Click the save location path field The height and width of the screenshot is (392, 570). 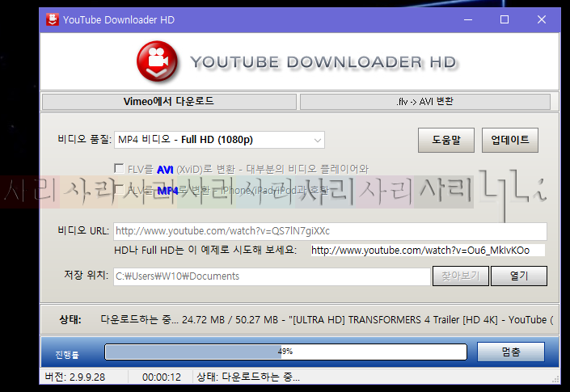tap(272, 276)
